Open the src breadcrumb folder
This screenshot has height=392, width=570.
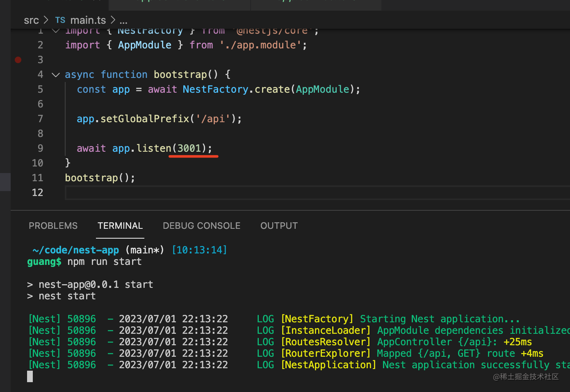[31, 20]
